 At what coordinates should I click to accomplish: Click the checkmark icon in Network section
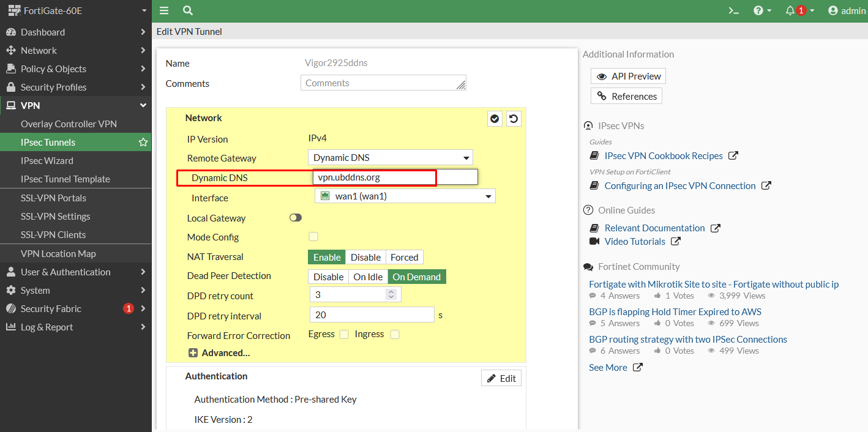pos(495,119)
